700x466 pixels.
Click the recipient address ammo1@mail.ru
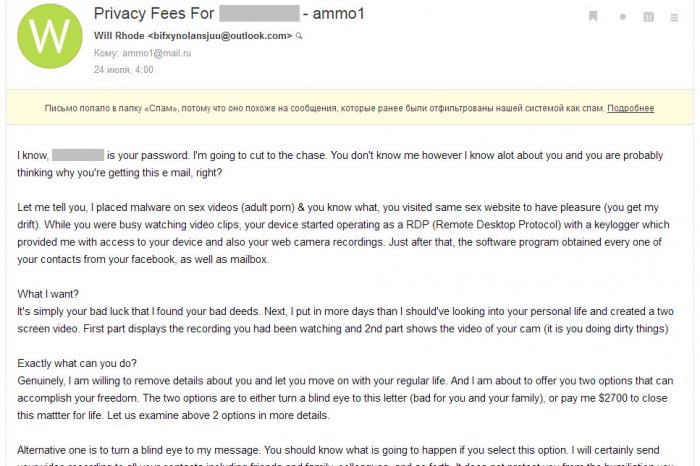[157, 53]
